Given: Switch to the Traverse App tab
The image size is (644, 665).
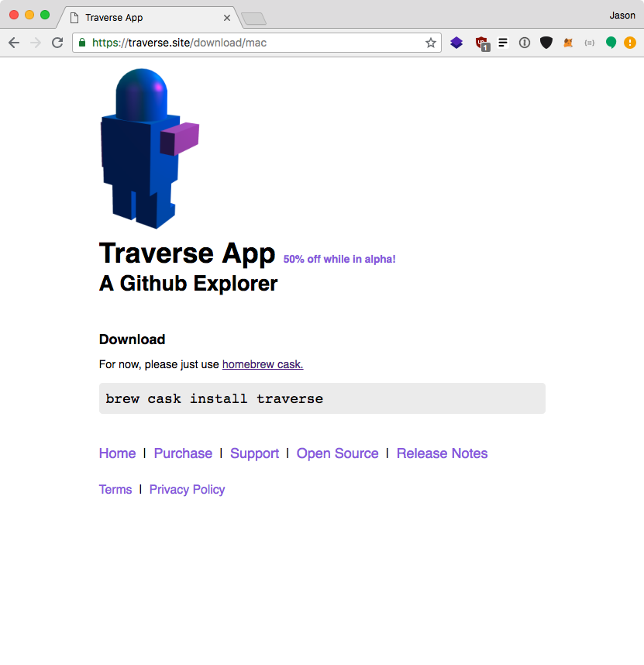Looking at the screenshot, I should point(151,17).
